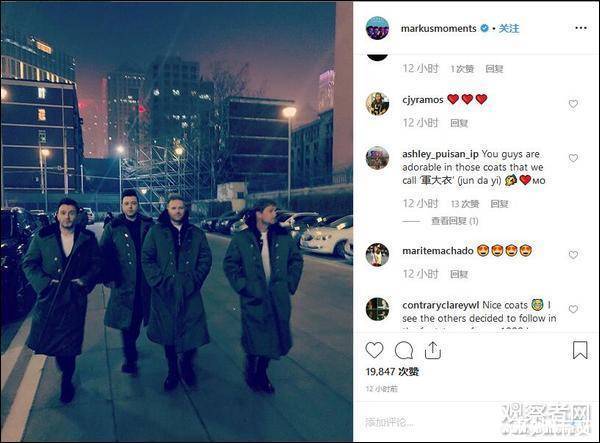View the 19,847 likes list
Image resolution: width=600 pixels, height=443 pixels.
392,371
